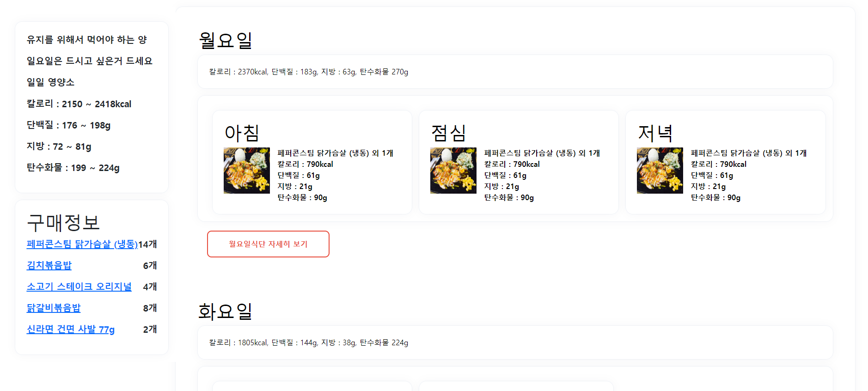The image size is (868, 391).
Task: Open the 페퍼콘스팀 닭가슴살 (냉동) purchase link
Action: coord(82,244)
